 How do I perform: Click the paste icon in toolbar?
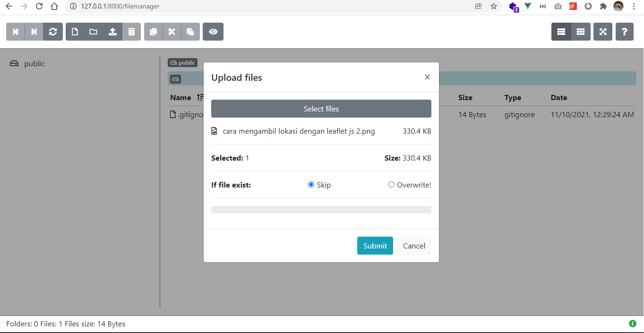tap(190, 31)
